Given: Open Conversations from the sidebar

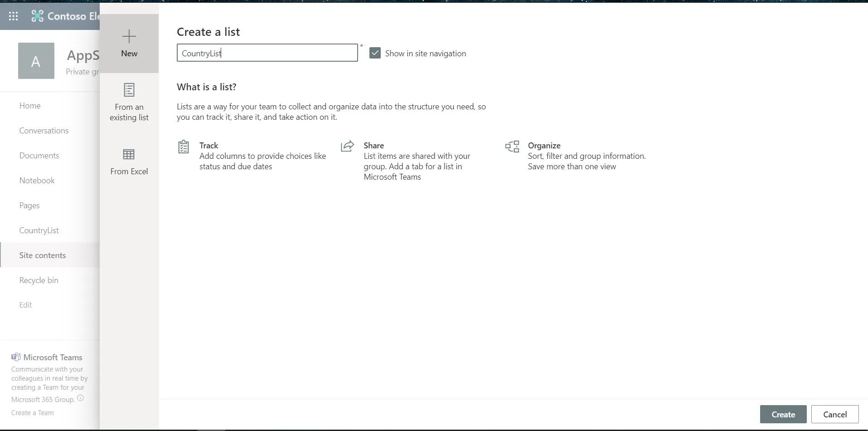Looking at the screenshot, I should pos(44,130).
